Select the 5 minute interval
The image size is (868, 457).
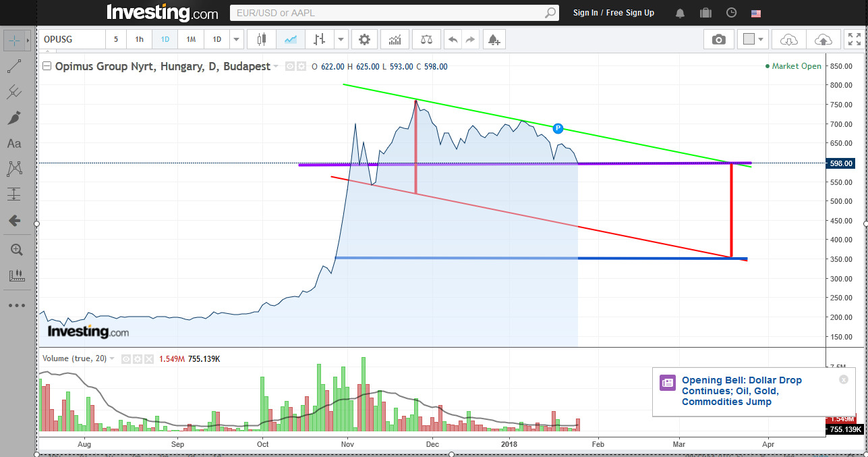click(115, 40)
